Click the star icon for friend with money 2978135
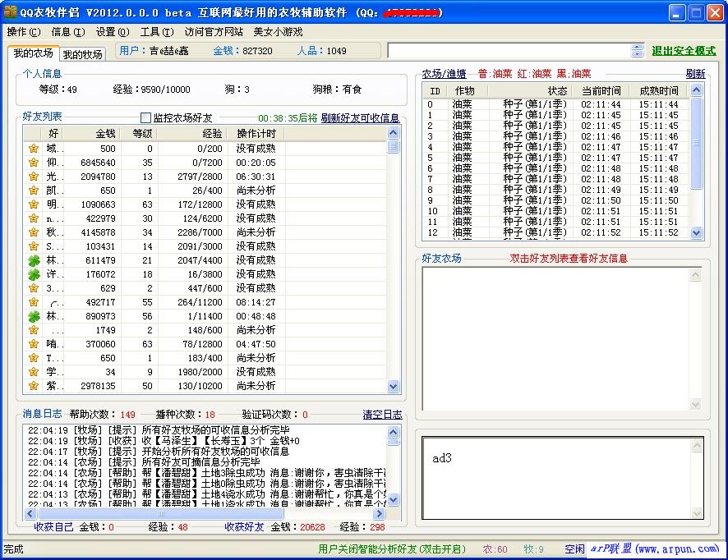Viewport: 728px width, 560px height. [x=34, y=386]
